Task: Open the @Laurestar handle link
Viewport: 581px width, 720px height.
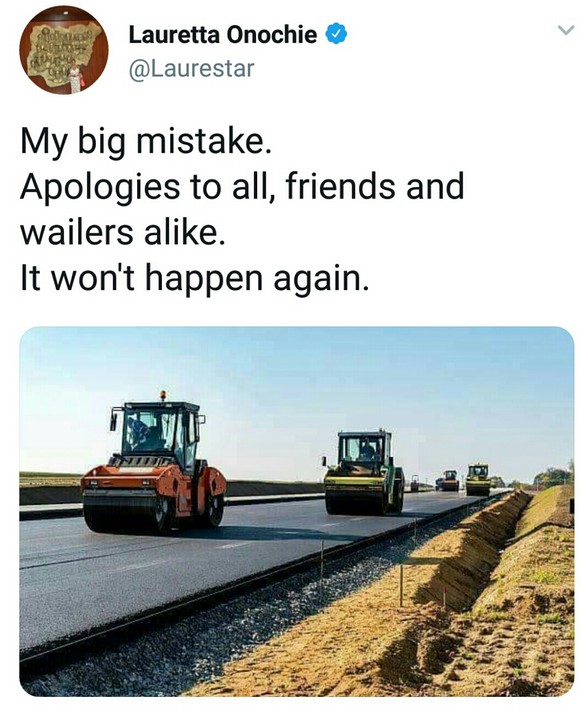Action: click(191, 69)
